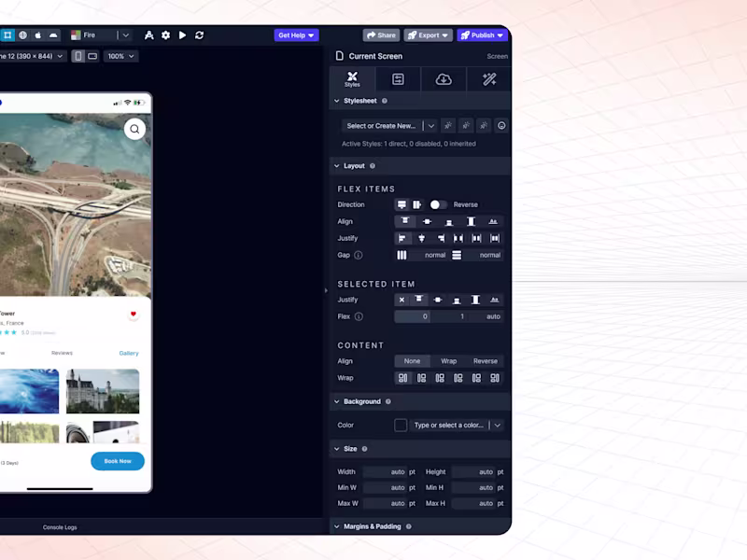Select the center Align icon in Flex Items
This screenshot has height=560, width=747.
(426, 221)
